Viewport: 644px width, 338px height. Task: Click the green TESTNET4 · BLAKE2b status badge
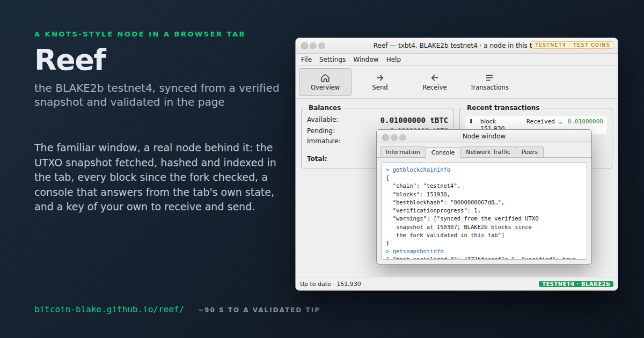point(576,284)
